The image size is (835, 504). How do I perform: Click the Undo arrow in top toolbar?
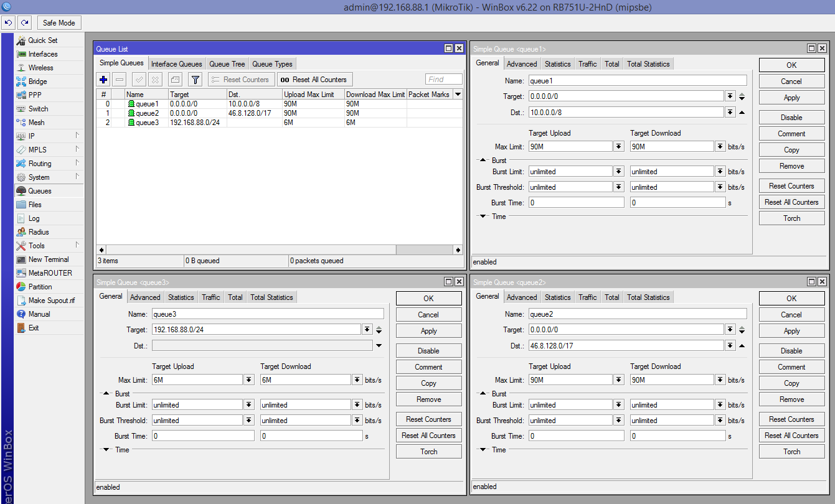[8, 23]
